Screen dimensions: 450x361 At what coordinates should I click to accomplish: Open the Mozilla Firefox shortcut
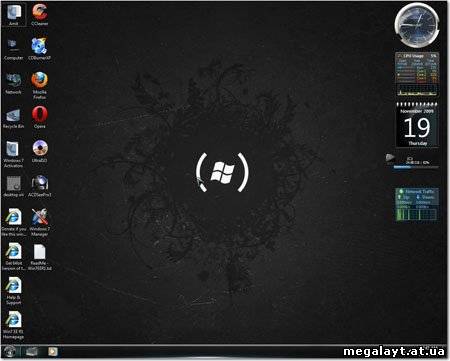tap(39, 85)
